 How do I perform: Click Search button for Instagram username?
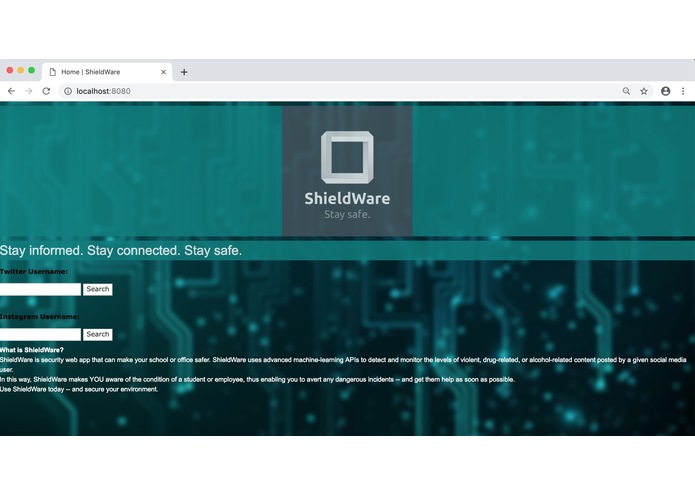98,335
